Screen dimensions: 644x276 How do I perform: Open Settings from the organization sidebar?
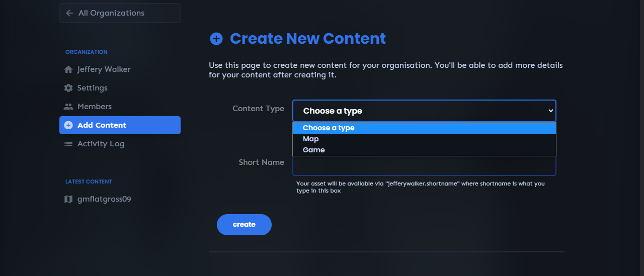tap(93, 88)
